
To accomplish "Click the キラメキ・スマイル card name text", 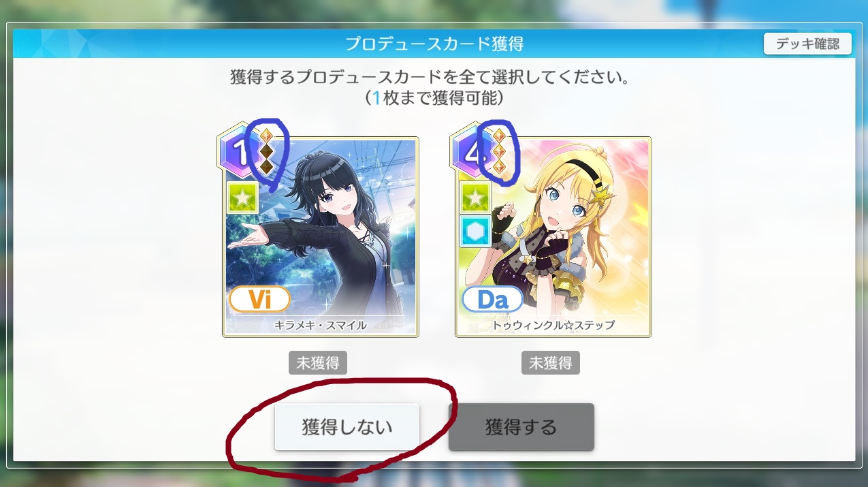I will tap(321, 325).
